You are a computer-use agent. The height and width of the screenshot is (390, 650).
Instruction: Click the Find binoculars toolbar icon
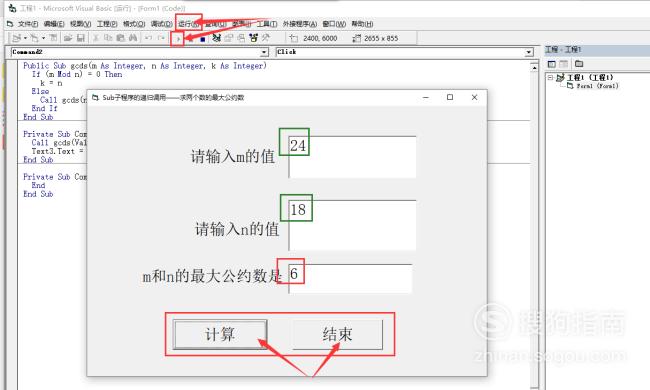click(133, 38)
